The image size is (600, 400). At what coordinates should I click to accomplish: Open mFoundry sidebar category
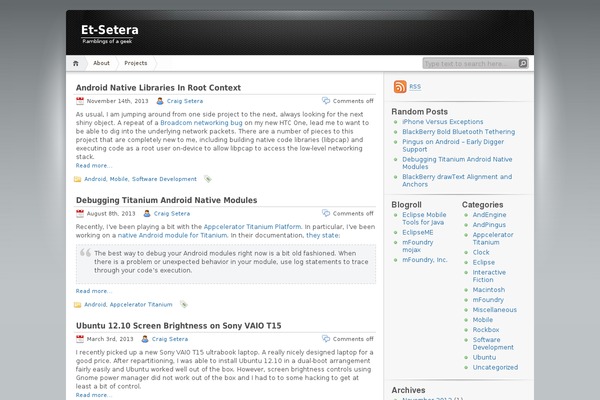click(488, 300)
